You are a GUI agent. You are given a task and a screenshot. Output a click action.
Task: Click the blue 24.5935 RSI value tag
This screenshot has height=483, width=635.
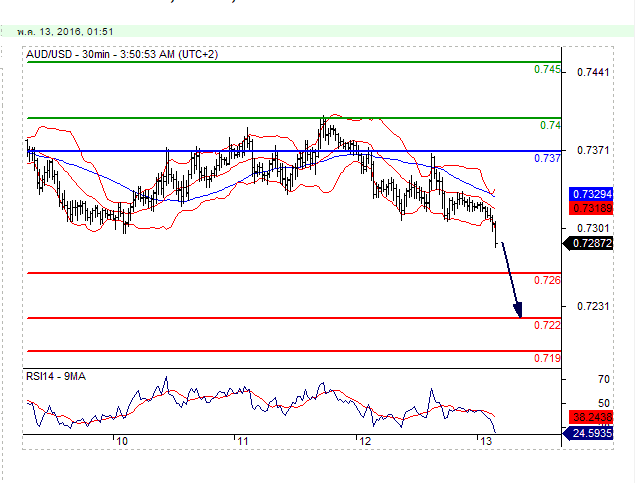[588, 433]
